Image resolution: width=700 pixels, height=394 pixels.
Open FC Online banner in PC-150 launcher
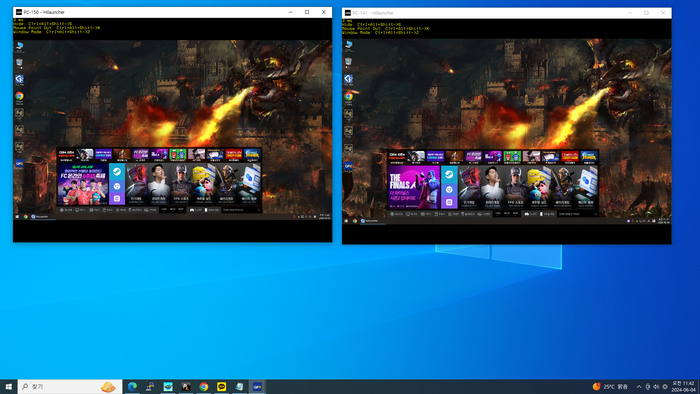[83, 184]
